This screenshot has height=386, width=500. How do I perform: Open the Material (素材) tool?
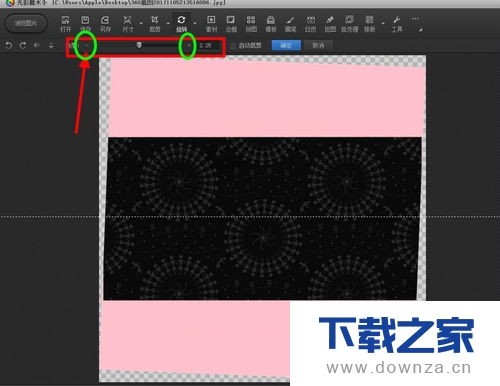(211, 24)
